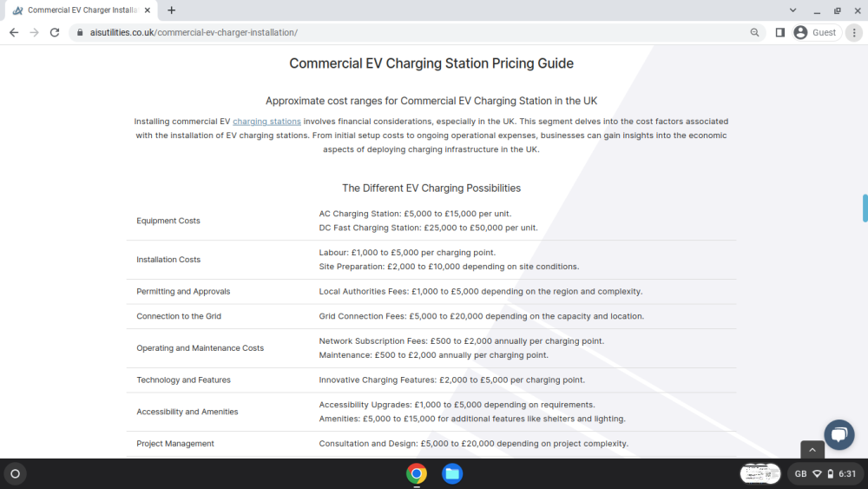
Task: Click the padlock site info icon
Action: click(x=80, y=33)
